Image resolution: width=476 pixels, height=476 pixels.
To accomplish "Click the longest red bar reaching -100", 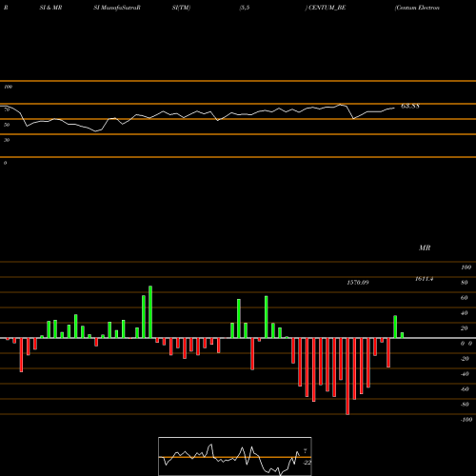I will 347,376.
